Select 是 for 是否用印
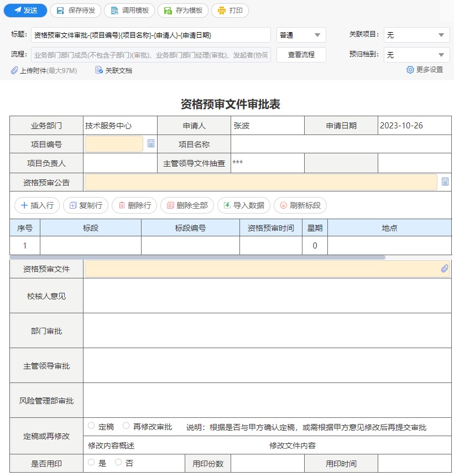Viewport: 454px width, 476px height. 91,462
